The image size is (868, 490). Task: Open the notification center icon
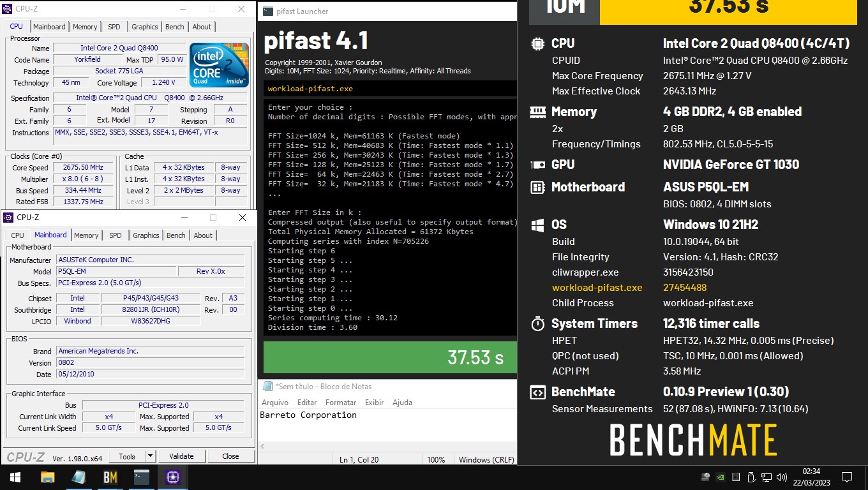(847, 477)
